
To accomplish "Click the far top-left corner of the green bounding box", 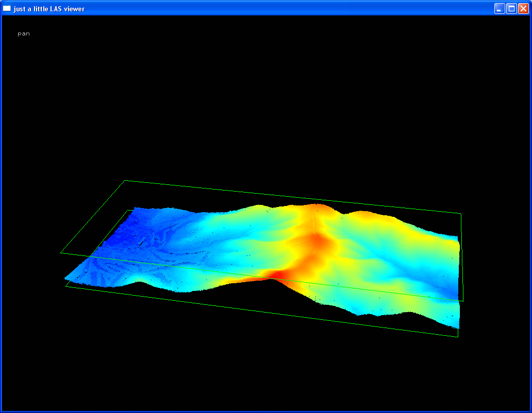I will pyautogui.click(x=125, y=181).
